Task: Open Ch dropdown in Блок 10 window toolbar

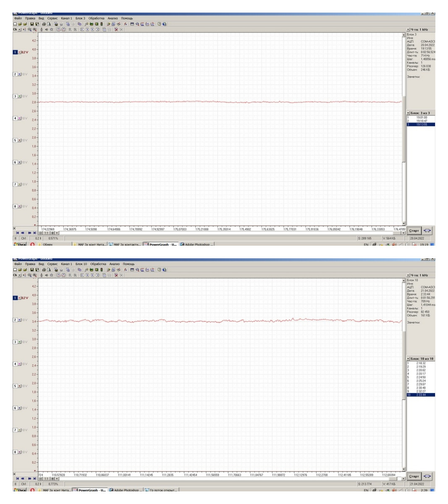Action: click(20, 275)
